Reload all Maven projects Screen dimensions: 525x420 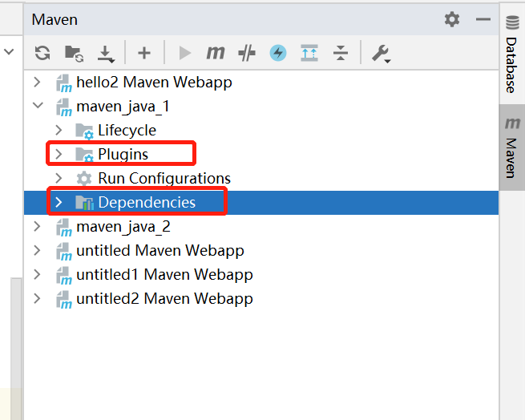point(42,53)
